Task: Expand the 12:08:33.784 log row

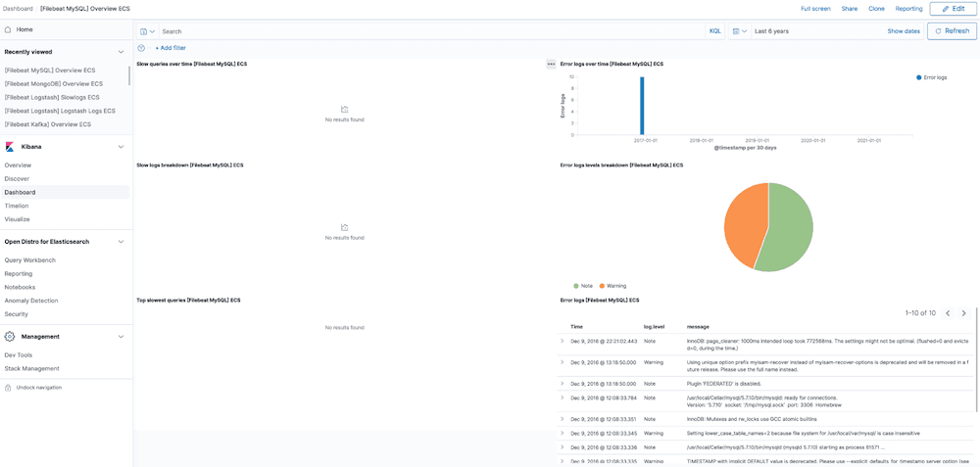Action: (562, 397)
